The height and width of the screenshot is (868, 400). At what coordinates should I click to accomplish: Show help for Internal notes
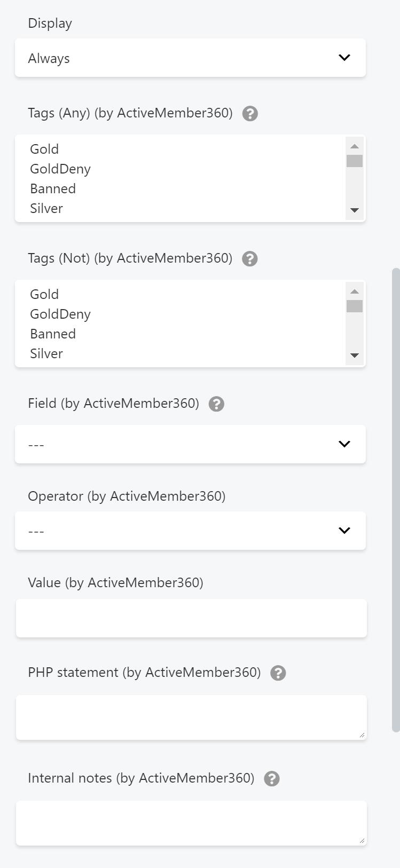click(272, 779)
